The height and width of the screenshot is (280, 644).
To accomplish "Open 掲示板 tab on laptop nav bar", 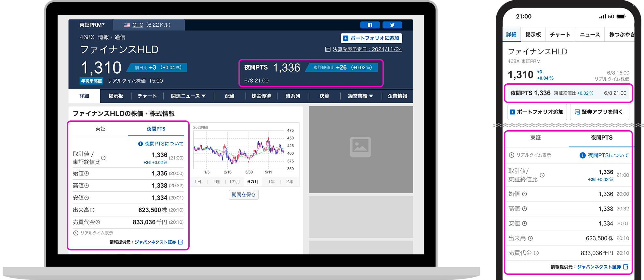I will coord(116,96).
